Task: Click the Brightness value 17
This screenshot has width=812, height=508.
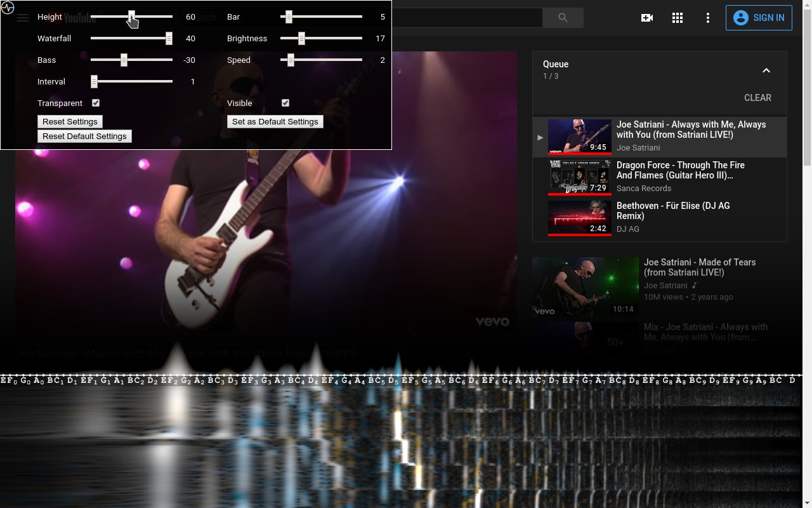Action: (x=380, y=39)
